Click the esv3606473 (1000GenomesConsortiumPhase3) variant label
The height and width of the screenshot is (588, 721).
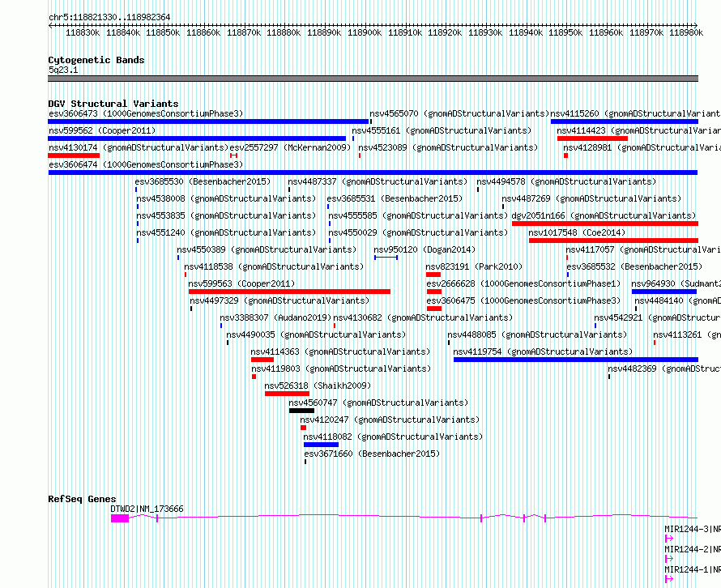[146, 113]
